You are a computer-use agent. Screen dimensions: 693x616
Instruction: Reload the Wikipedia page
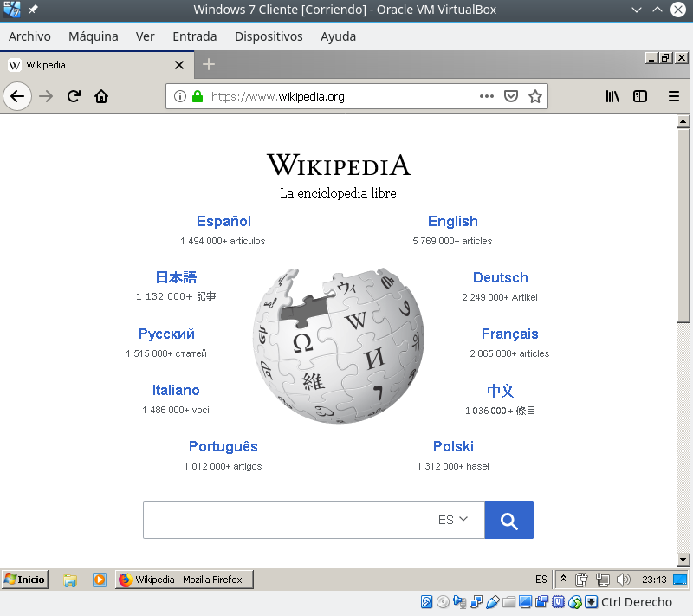pyautogui.click(x=74, y=96)
